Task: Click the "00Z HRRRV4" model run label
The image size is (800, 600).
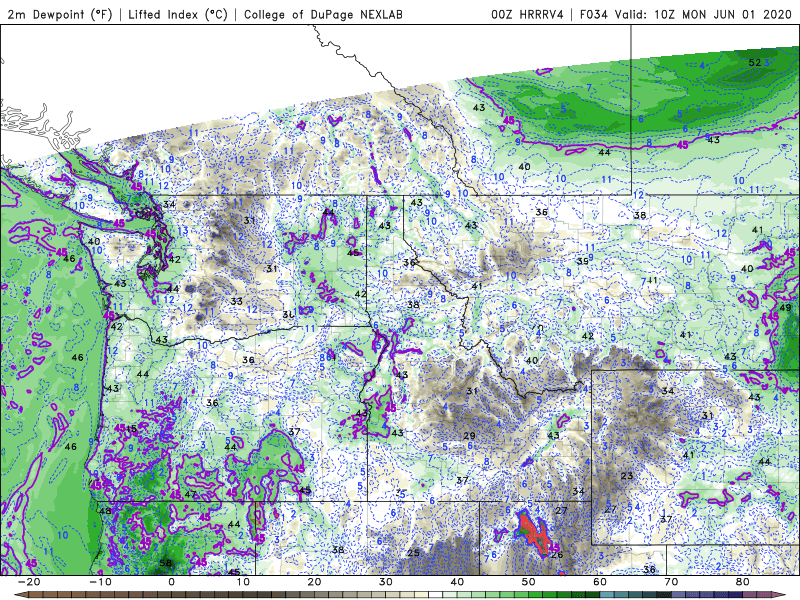Action: click(x=527, y=14)
